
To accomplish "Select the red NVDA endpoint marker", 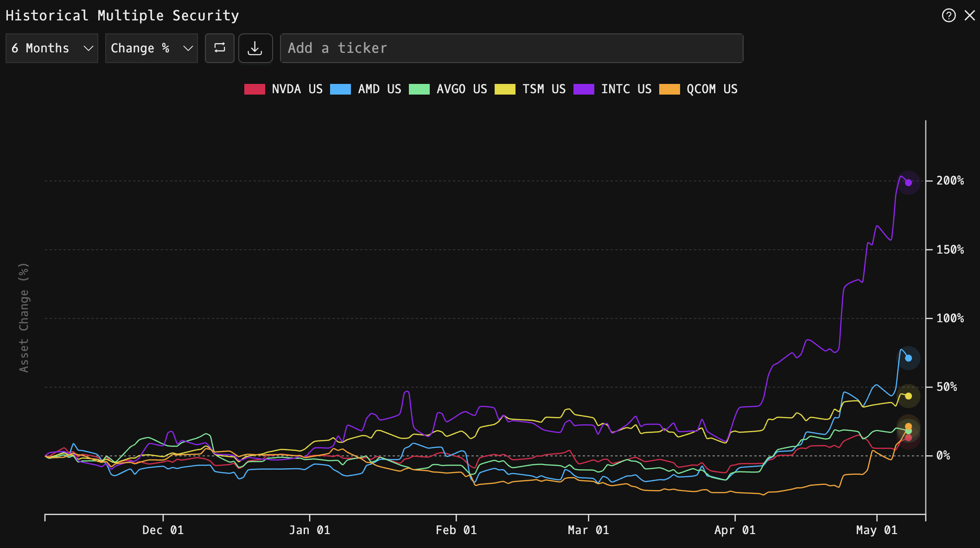I will [908, 438].
